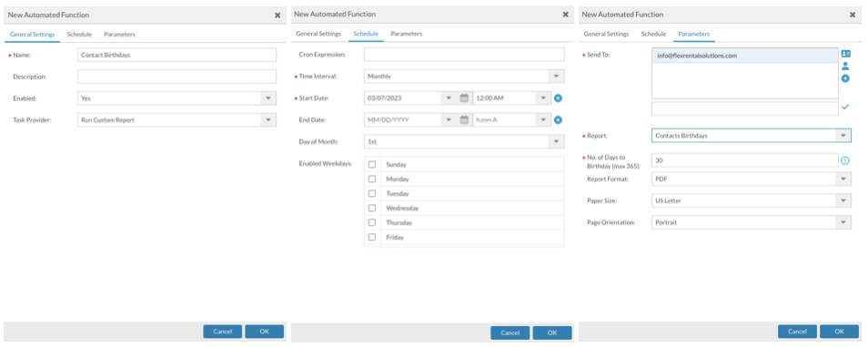Expand the End Date dropdown arrow
The width and height of the screenshot is (868, 347).
click(x=449, y=119)
